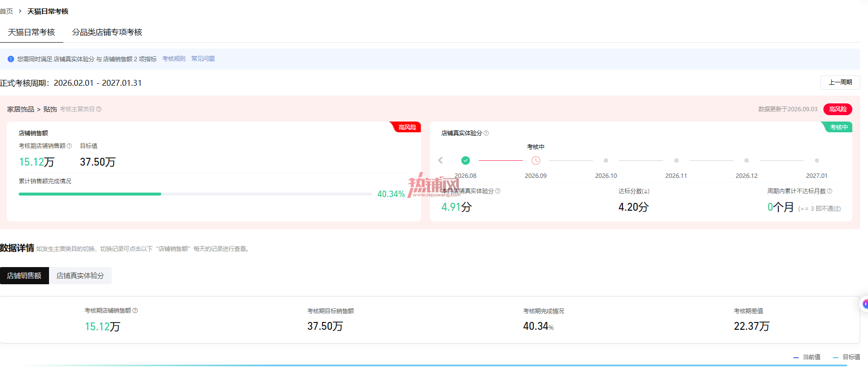Open the 考核规则 link

point(174,59)
